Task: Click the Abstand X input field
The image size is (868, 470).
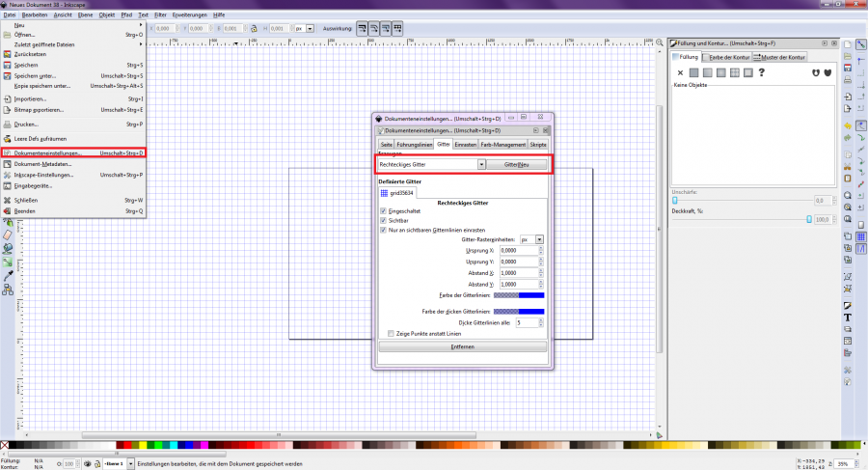Action: (519, 273)
